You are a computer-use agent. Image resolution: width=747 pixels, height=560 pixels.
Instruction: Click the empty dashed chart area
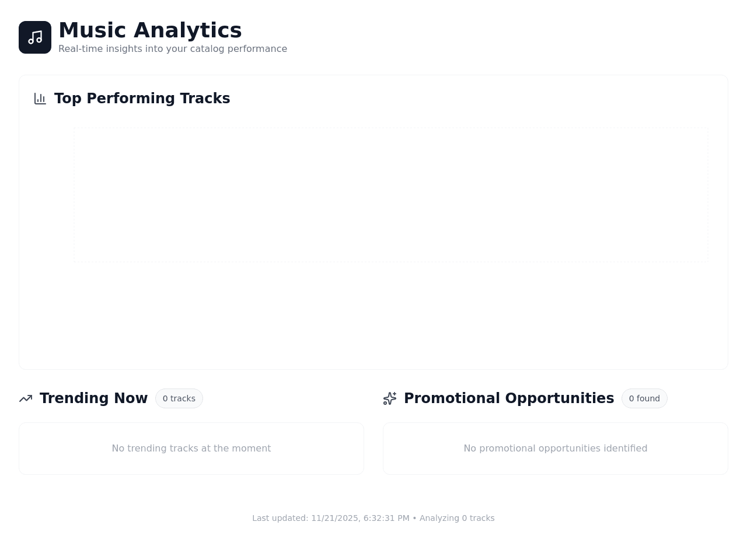[x=391, y=195]
